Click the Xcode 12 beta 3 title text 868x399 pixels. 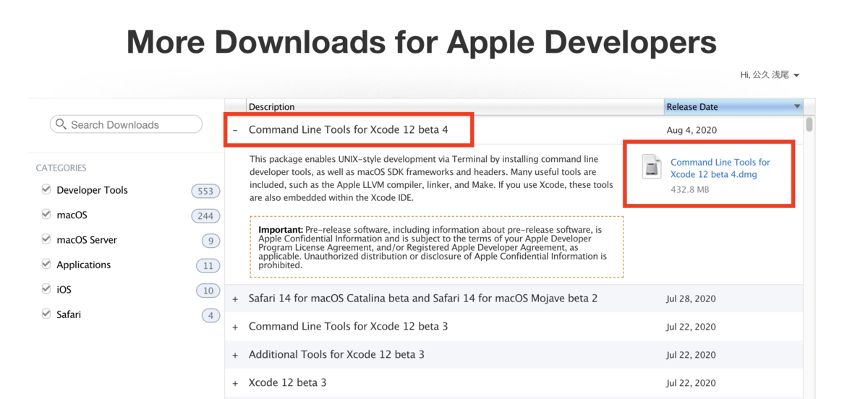(x=287, y=382)
